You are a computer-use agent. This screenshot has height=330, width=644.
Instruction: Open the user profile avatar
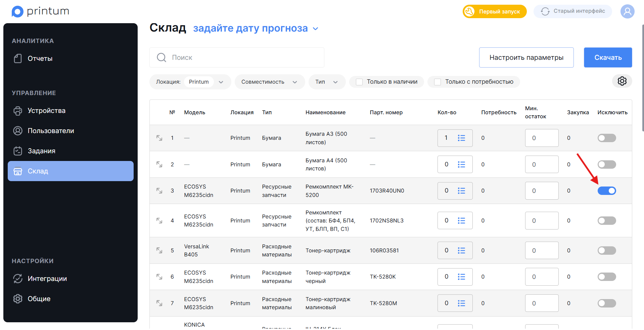(x=627, y=11)
